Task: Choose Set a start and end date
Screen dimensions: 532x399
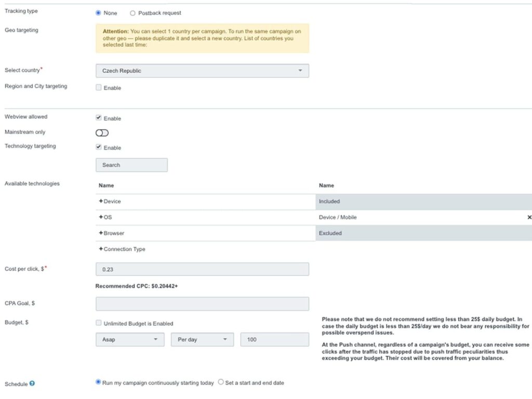Action: [x=221, y=382]
